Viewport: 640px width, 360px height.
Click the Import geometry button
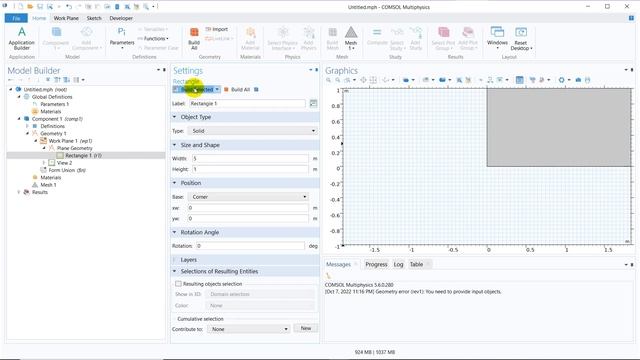(216, 29)
